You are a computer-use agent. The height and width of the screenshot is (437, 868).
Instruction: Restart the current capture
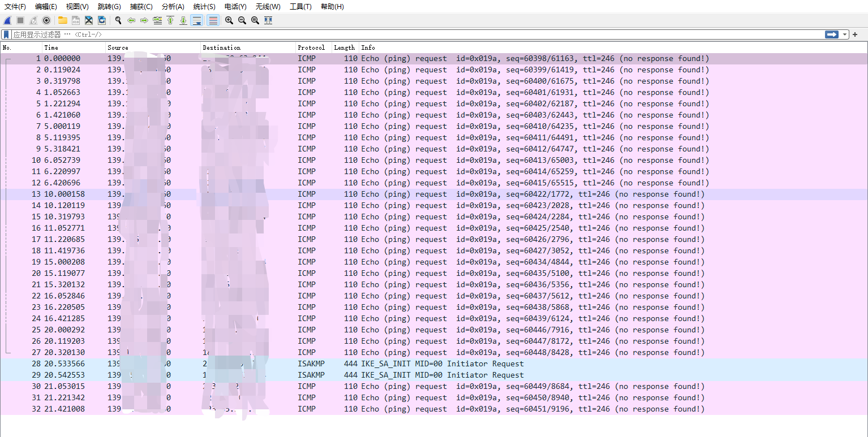(33, 20)
